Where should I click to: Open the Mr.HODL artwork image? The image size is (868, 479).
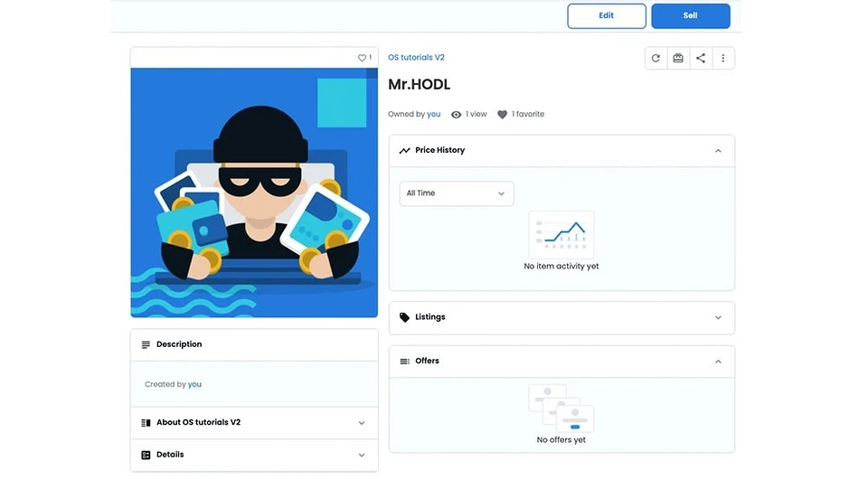click(x=254, y=193)
